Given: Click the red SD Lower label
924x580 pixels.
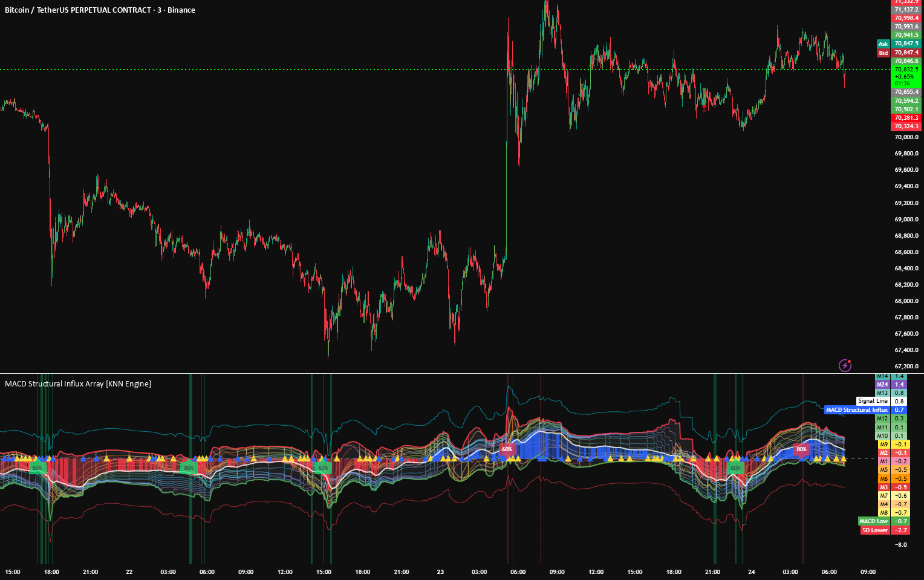Looking at the screenshot, I should (x=875, y=530).
